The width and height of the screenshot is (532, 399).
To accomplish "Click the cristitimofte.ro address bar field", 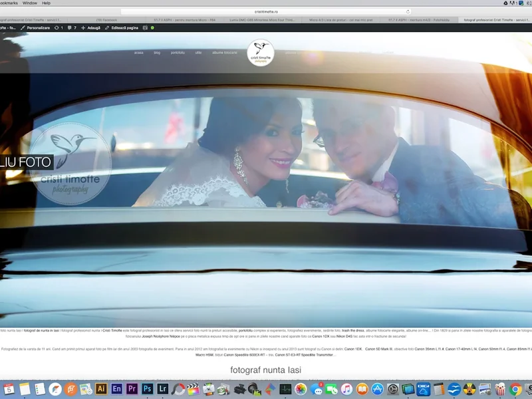I will pyautogui.click(x=266, y=11).
